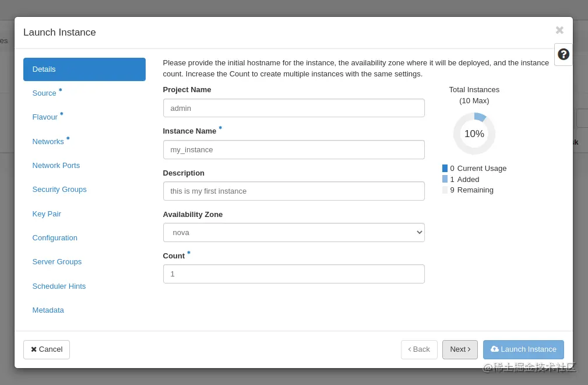Image resolution: width=588 pixels, height=385 pixels.
Task: Switch to the Source tab
Action: pyautogui.click(x=44, y=93)
